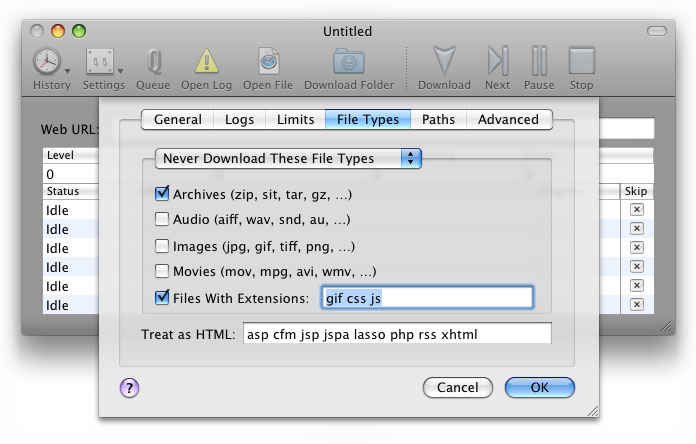The width and height of the screenshot is (696, 444).
Task: Open the History clock icon
Action: click(x=46, y=62)
